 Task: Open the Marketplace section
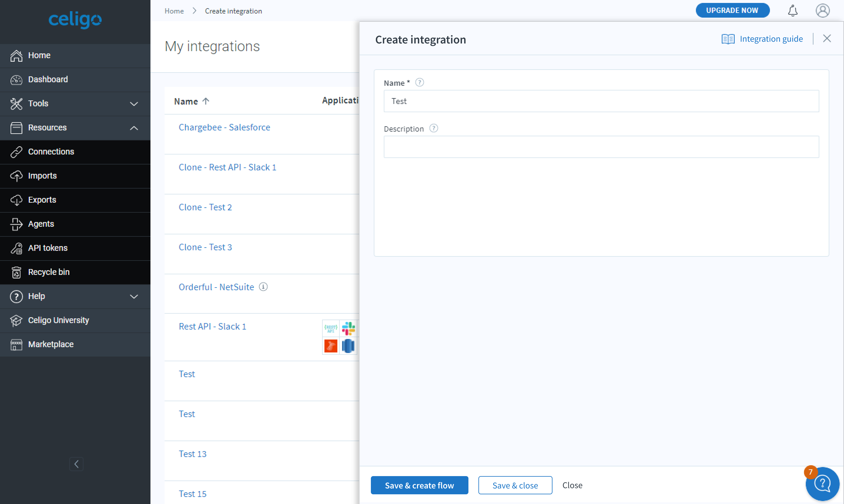[51, 344]
